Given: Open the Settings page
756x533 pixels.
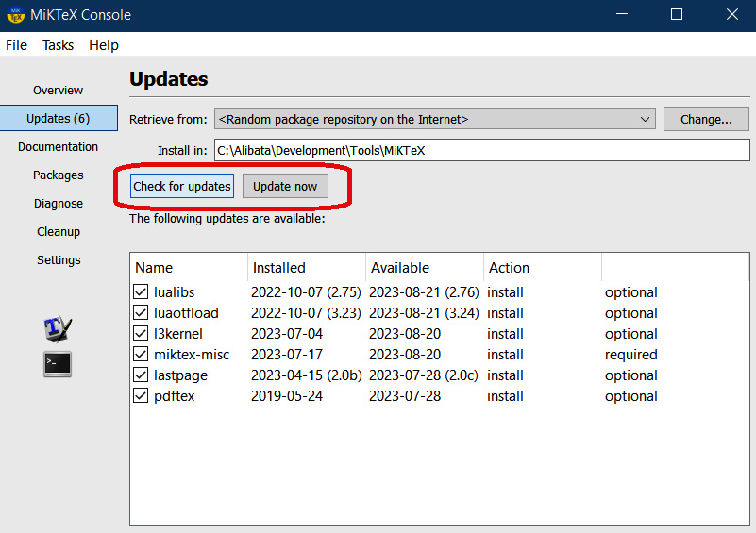Looking at the screenshot, I should point(59,260).
